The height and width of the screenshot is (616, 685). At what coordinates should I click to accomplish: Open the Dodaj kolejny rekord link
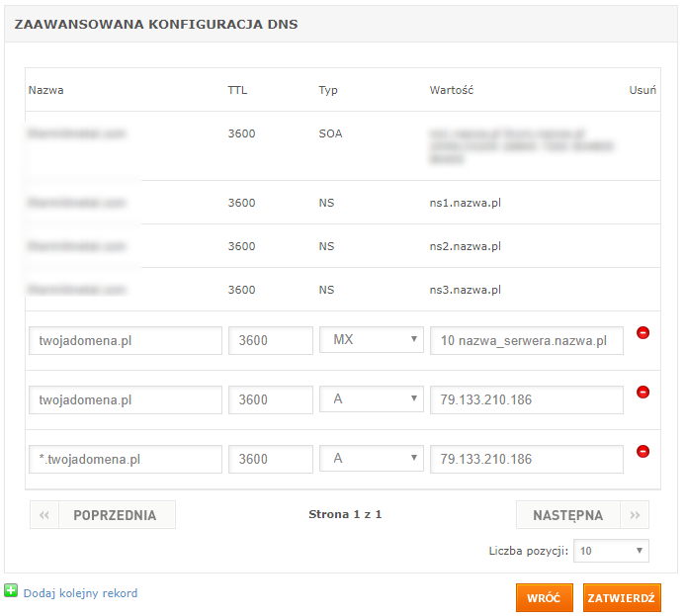pyautogui.click(x=80, y=593)
